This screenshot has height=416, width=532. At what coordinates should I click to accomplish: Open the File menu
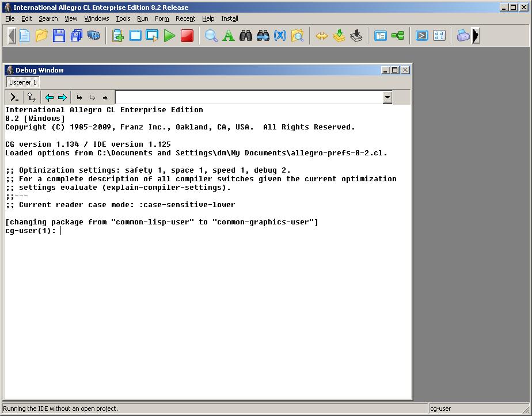10,18
